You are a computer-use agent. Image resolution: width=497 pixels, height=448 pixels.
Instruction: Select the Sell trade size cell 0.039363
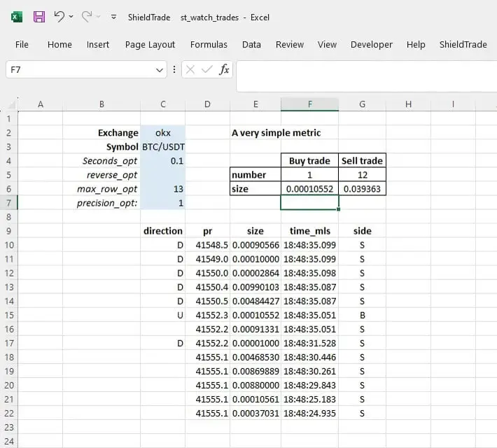click(x=362, y=189)
